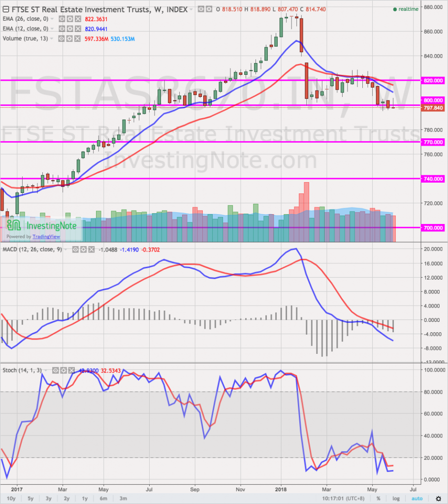The width and height of the screenshot is (448, 504).
Task: Enable the log scale button
Action: point(396,499)
